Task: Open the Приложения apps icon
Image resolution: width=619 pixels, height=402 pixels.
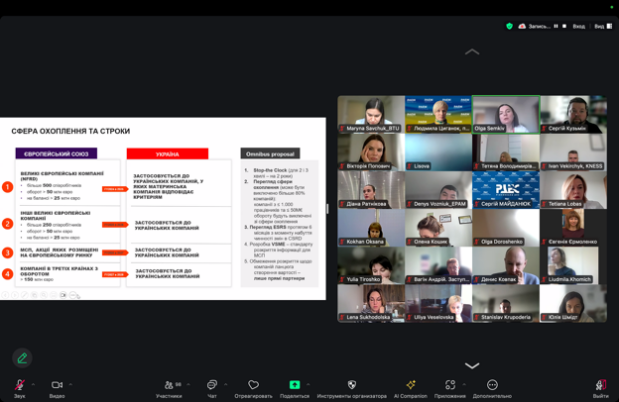Action: point(450,385)
